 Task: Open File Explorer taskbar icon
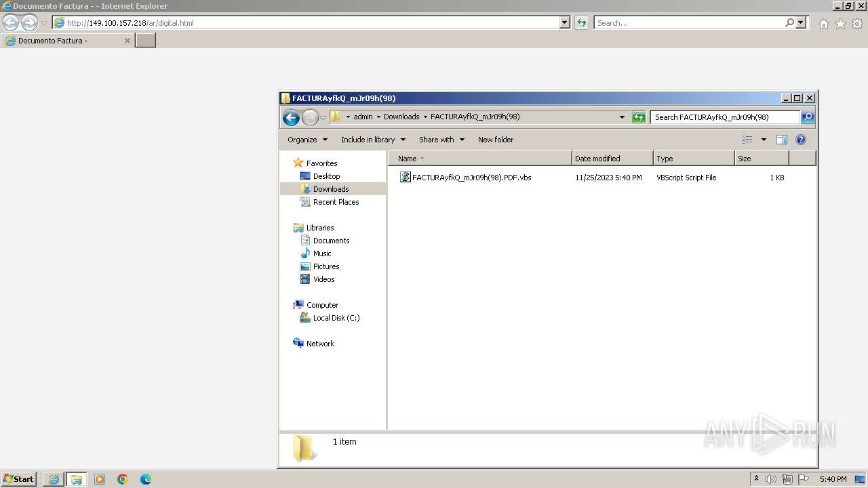77,479
